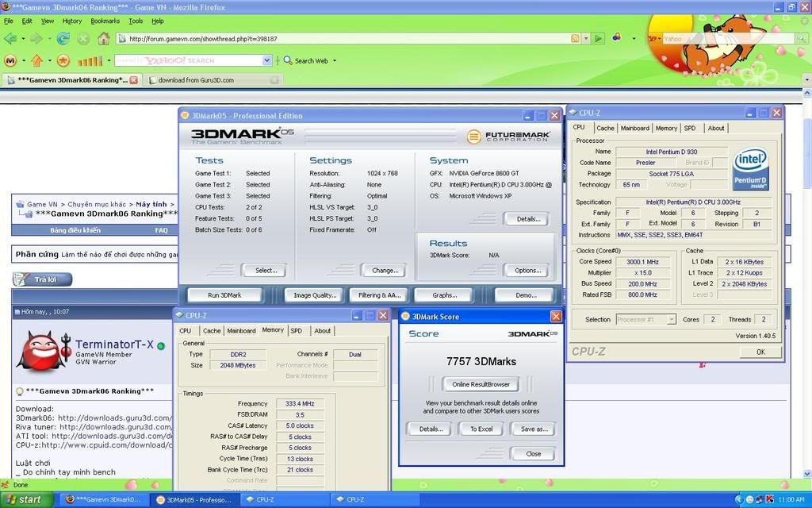Click the orange bars toolbar icon
This screenshot has width=812, height=508.
(90, 61)
